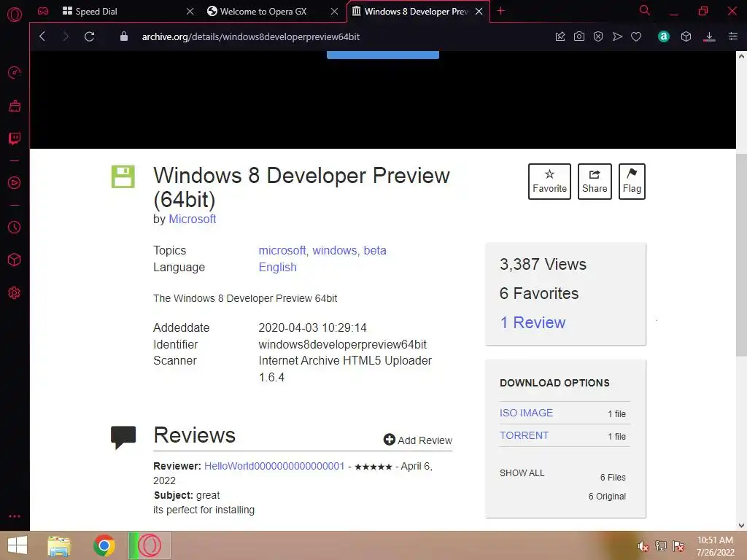View site security lock info

pyautogui.click(x=124, y=36)
